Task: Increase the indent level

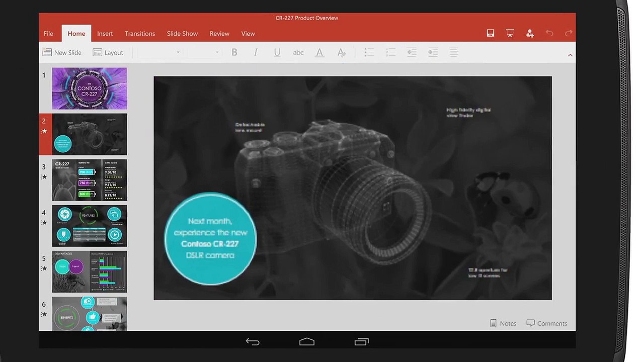Action: point(433,52)
